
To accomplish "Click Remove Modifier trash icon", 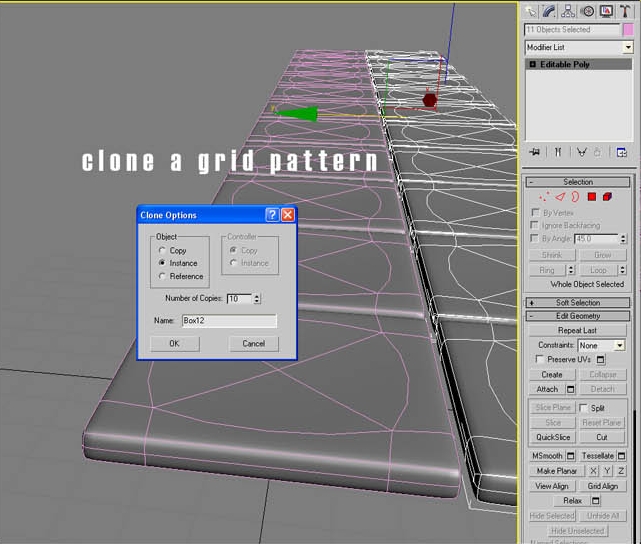I will point(597,152).
